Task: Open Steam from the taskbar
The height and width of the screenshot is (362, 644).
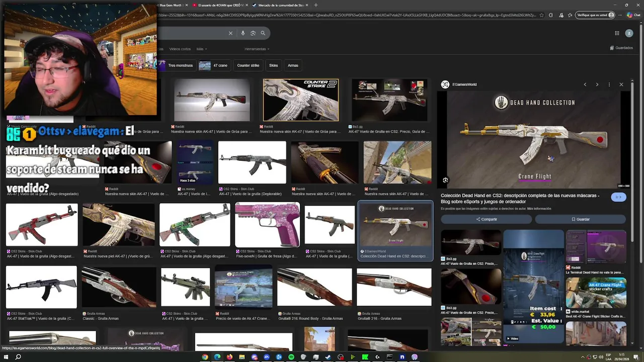Action: [328, 357]
